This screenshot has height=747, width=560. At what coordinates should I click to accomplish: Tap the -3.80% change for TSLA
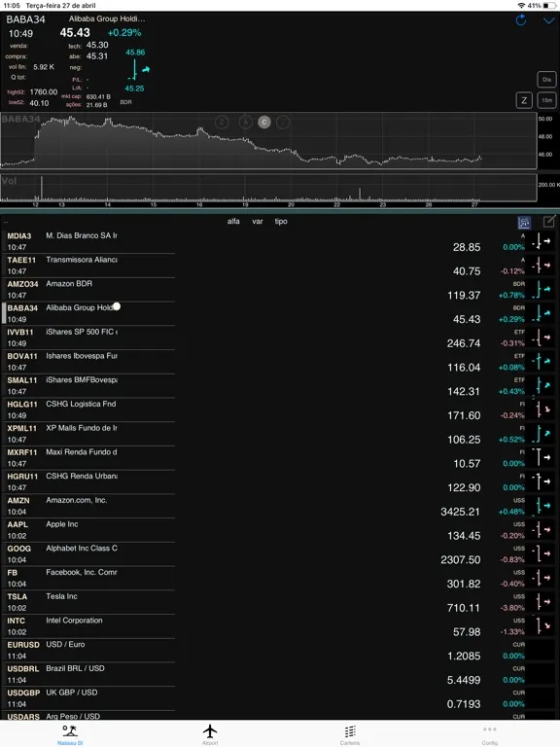tap(512, 608)
